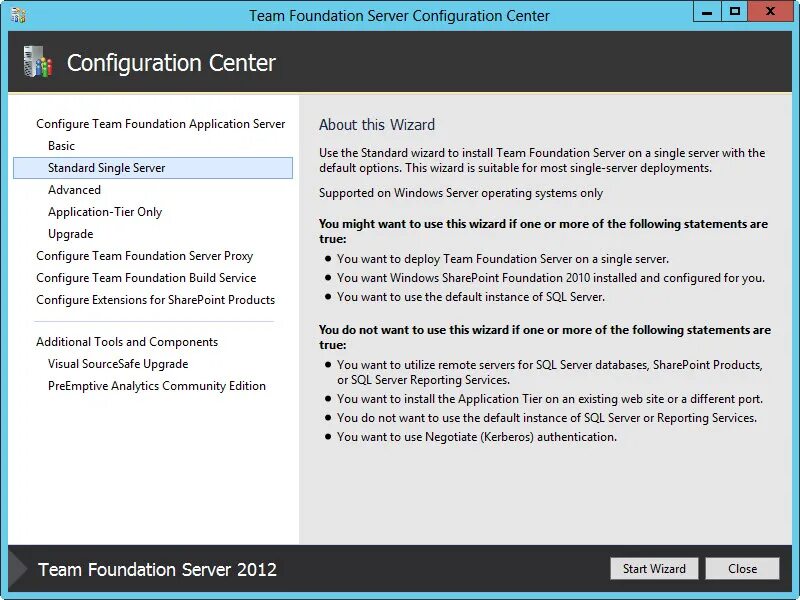This screenshot has width=800, height=600.
Task: Click the Configuration Center server icon
Action: pos(38,62)
